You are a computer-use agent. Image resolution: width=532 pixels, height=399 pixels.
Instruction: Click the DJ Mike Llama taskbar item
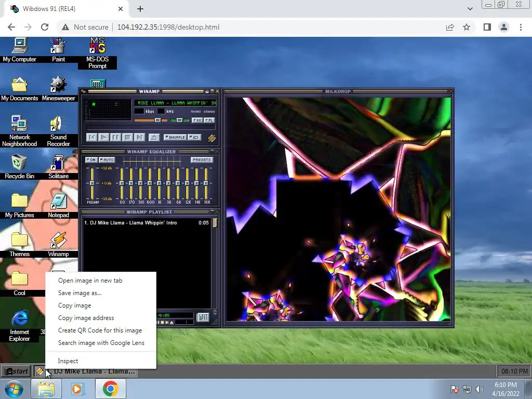[85, 371]
